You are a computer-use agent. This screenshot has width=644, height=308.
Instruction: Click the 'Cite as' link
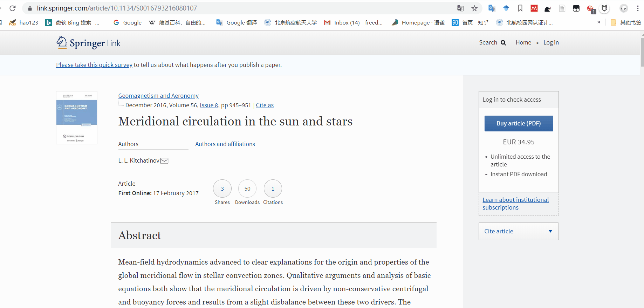265,105
